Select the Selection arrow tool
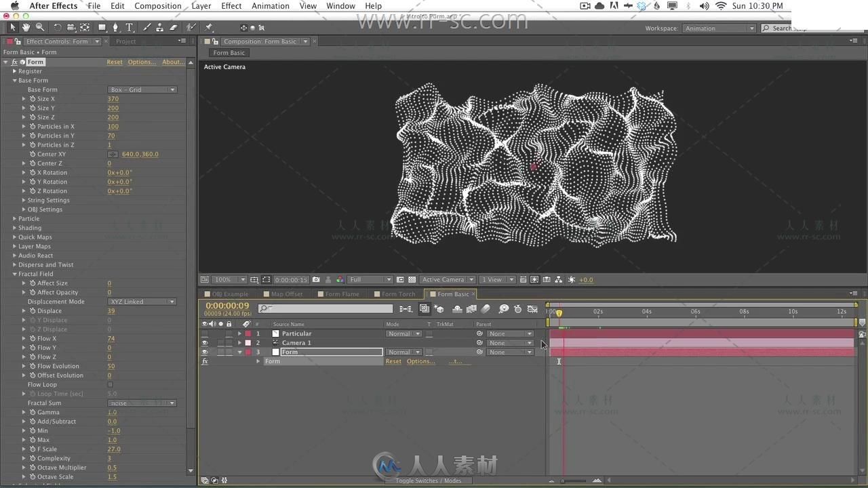The height and width of the screenshot is (488, 868). click(x=12, y=28)
